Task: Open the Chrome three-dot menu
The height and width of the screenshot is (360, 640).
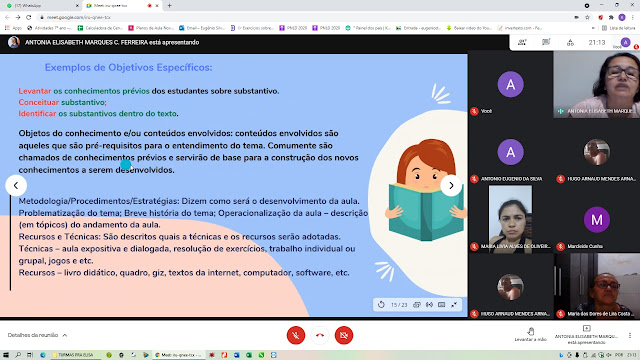Action: click(x=633, y=18)
